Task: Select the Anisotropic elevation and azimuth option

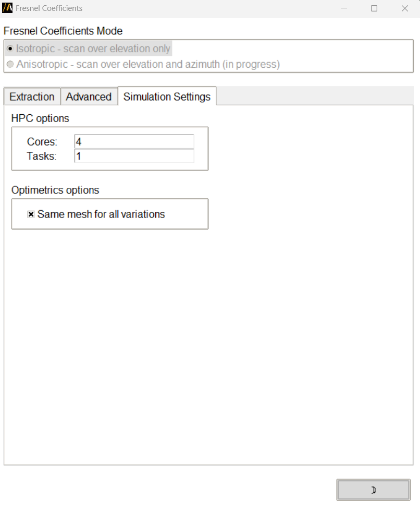Action: tap(10, 65)
